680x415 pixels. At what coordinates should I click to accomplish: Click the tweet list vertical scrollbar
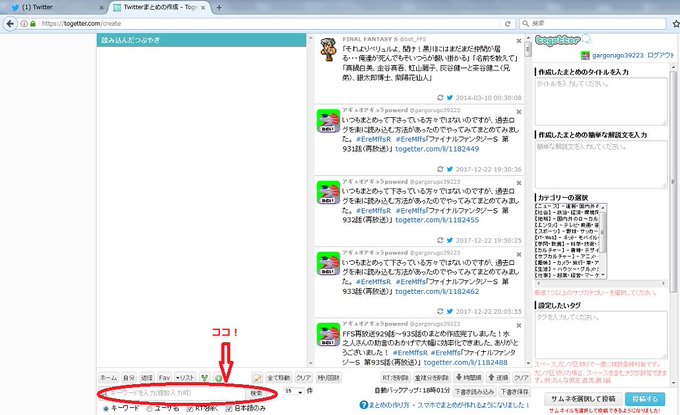528,200
